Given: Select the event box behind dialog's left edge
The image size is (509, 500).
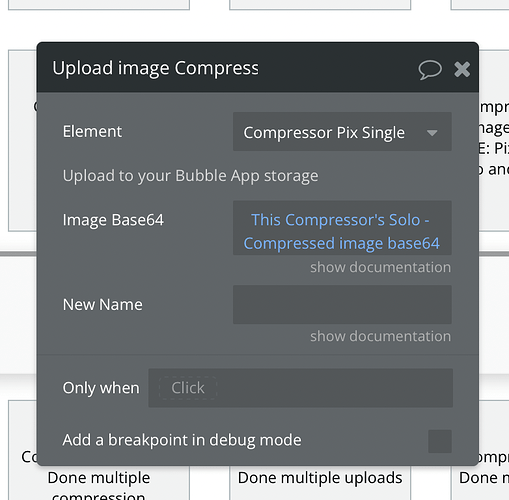Looking at the screenshot, I should point(22,140).
